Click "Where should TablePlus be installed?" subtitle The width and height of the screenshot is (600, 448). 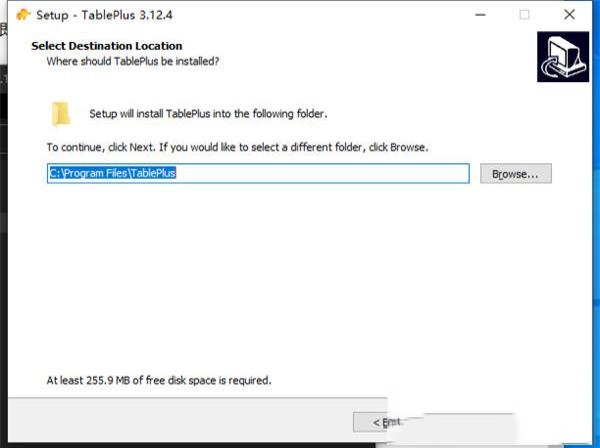[x=133, y=61]
